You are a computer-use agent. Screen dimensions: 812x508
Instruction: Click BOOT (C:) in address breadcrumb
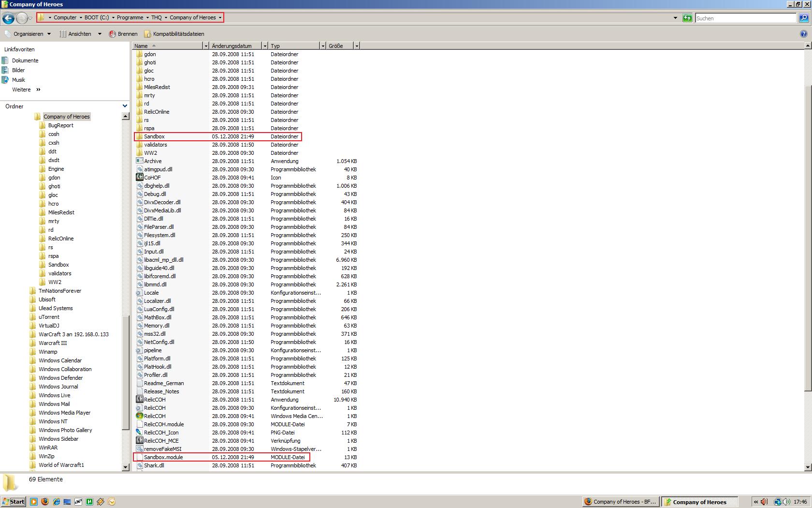[x=97, y=17]
